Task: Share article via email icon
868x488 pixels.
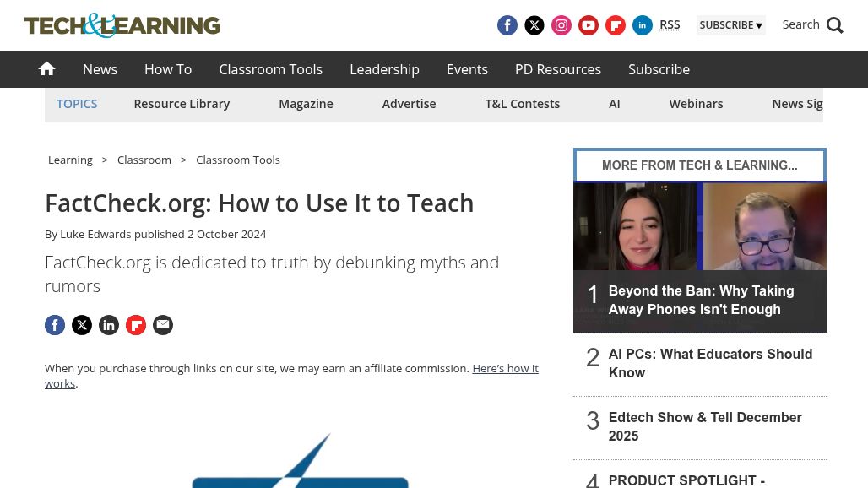Action: [x=163, y=325]
